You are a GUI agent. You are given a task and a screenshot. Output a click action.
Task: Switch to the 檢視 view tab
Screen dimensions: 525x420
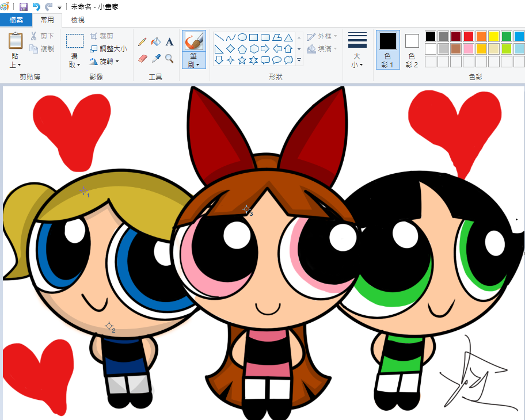[x=78, y=20]
